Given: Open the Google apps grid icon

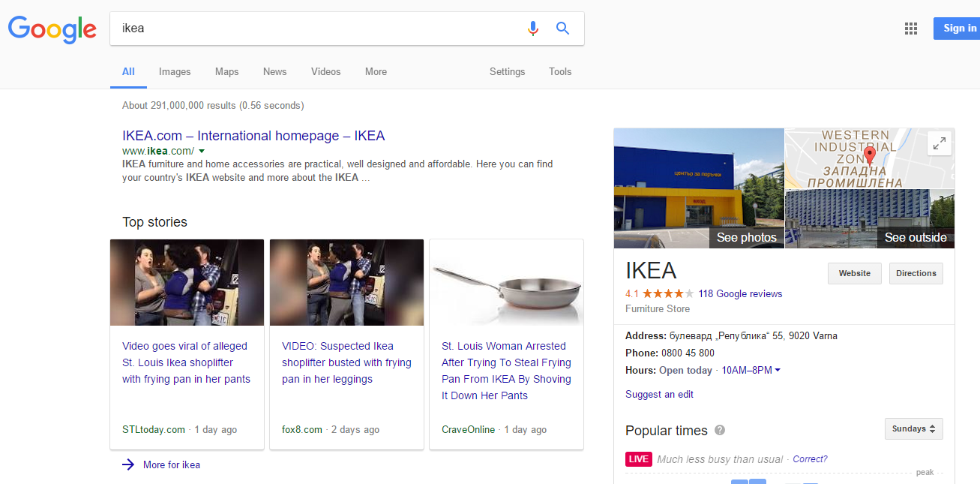Looking at the screenshot, I should 911,29.
